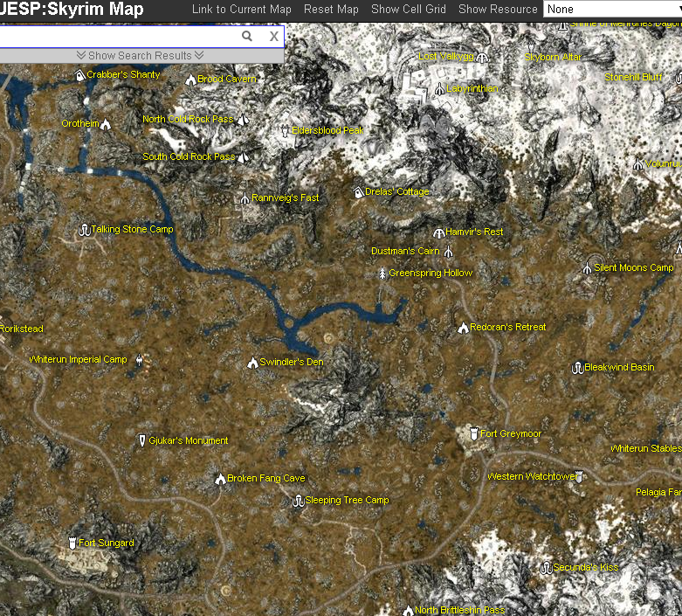Click the Skyborn Altar label
This screenshot has height=616, width=682.
(x=553, y=57)
